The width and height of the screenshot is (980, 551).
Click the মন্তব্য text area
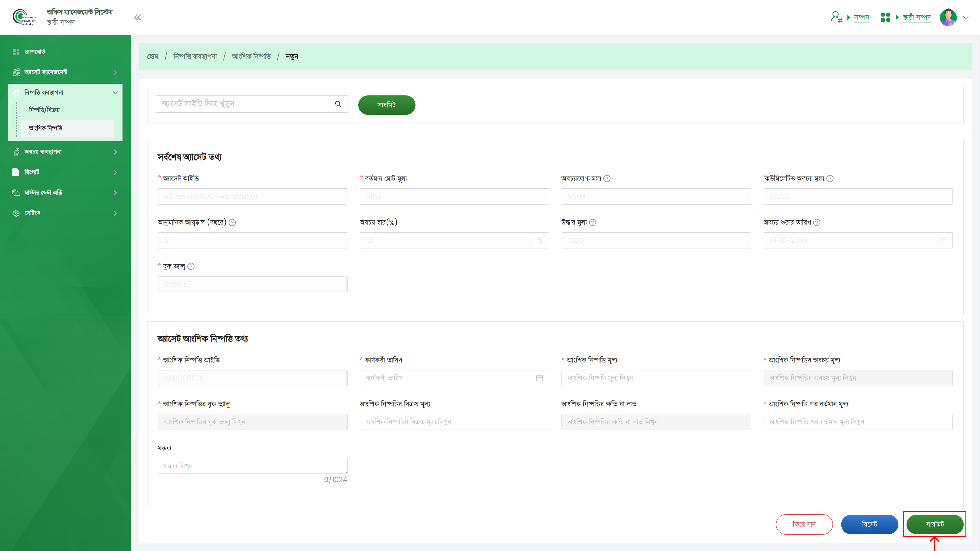coord(252,466)
